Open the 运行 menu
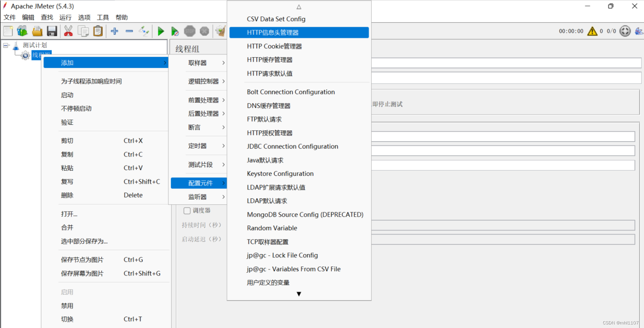Image resolution: width=644 pixels, height=328 pixels. coord(65,18)
